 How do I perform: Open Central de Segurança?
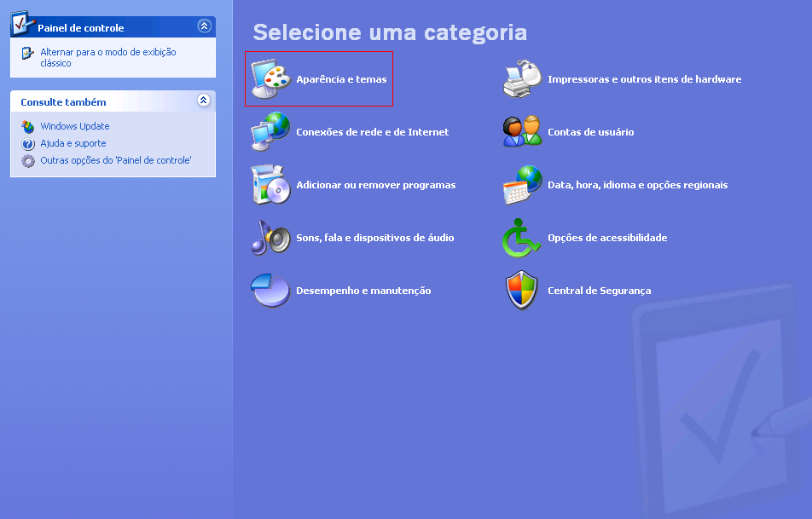(601, 290)
